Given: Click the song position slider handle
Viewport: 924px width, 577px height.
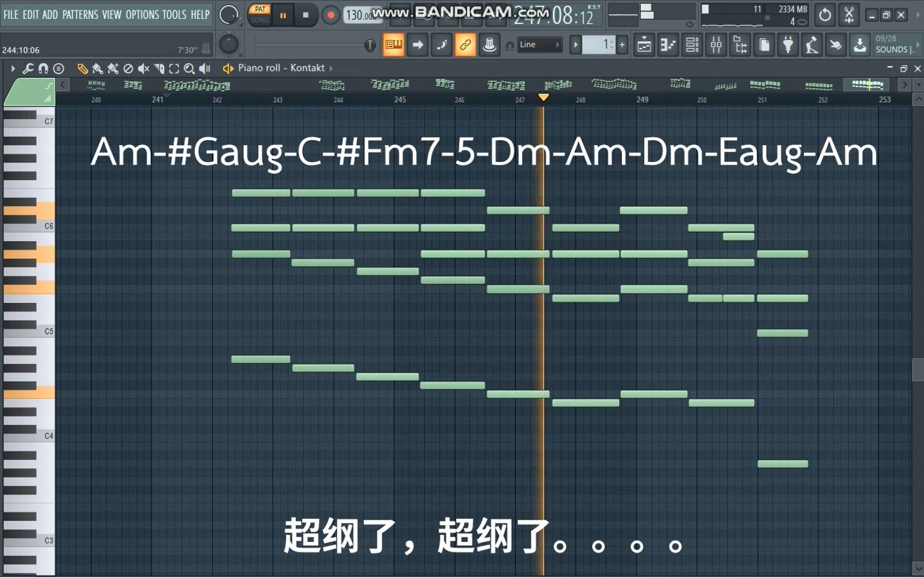Looking at the screenshot, I should pyautogui.click(x=370, y=46).
